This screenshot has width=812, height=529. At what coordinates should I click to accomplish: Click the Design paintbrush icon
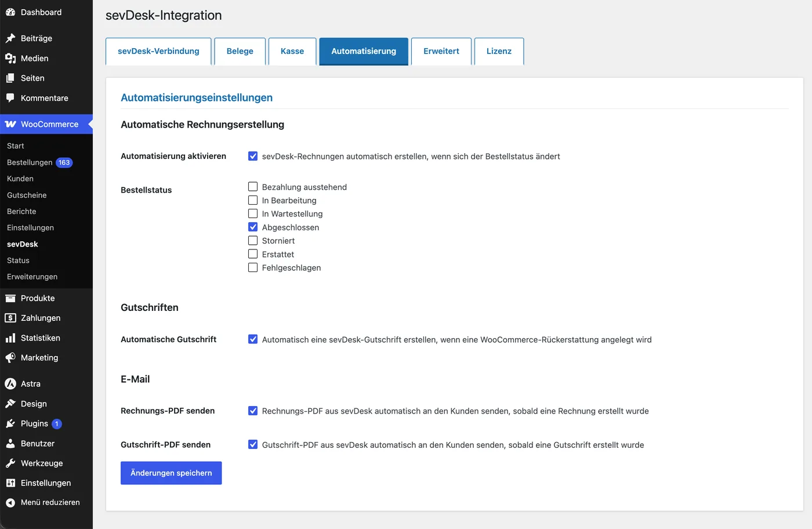[x=10, y=404]
